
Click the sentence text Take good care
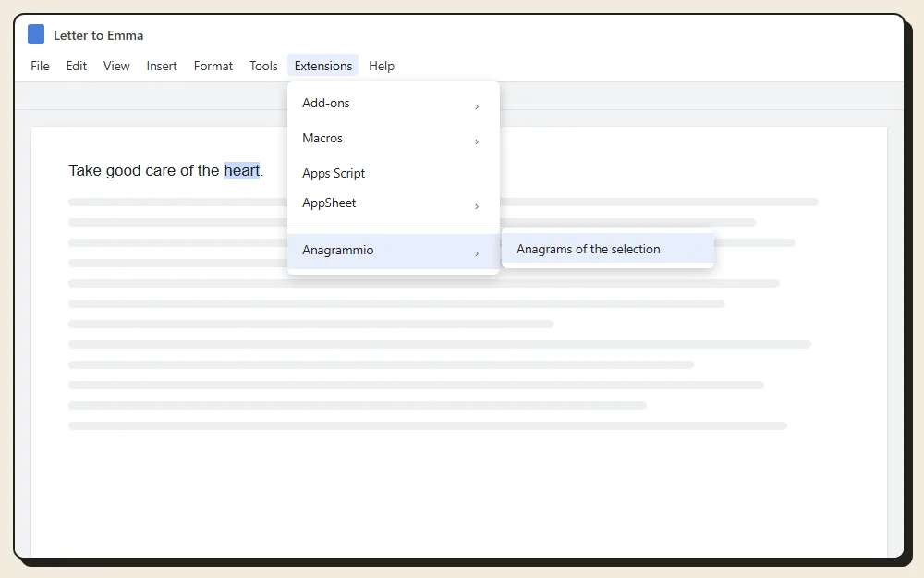[x=122, y=170]
